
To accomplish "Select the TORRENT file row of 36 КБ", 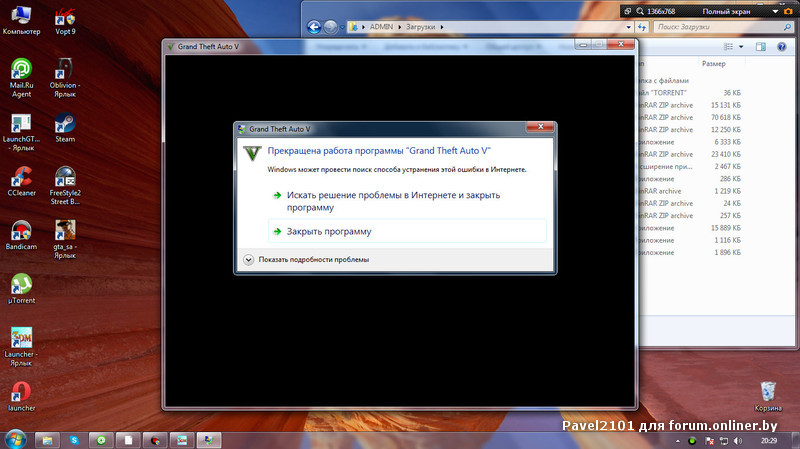I will [690, 93].
